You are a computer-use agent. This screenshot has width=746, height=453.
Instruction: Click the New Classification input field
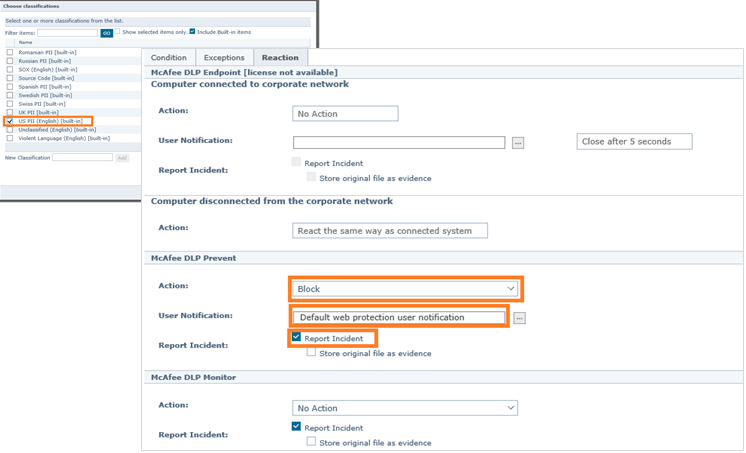coord(82,158)
